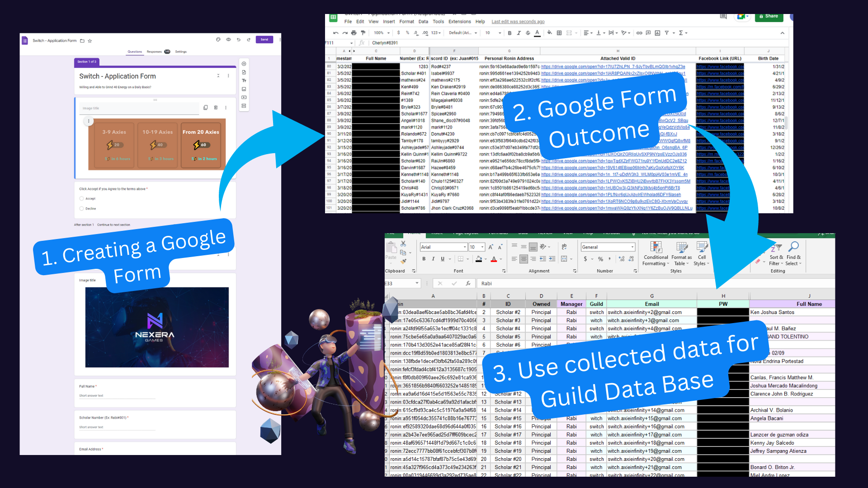Expand the Excel Arial font name dropdown

pyautogui.click(x=464, y=247)
